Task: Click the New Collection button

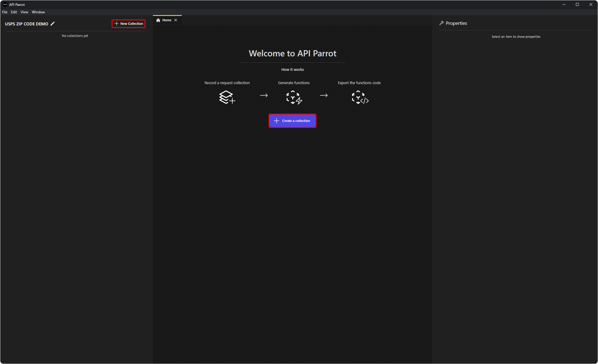Action: pos(129,24)
